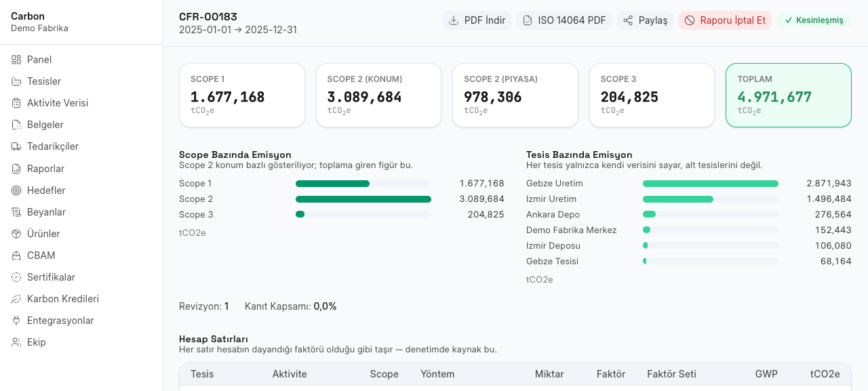868x391 pixels.
Task: Click the CBAM icon in sidebar
Action: [x=16, y=255]
